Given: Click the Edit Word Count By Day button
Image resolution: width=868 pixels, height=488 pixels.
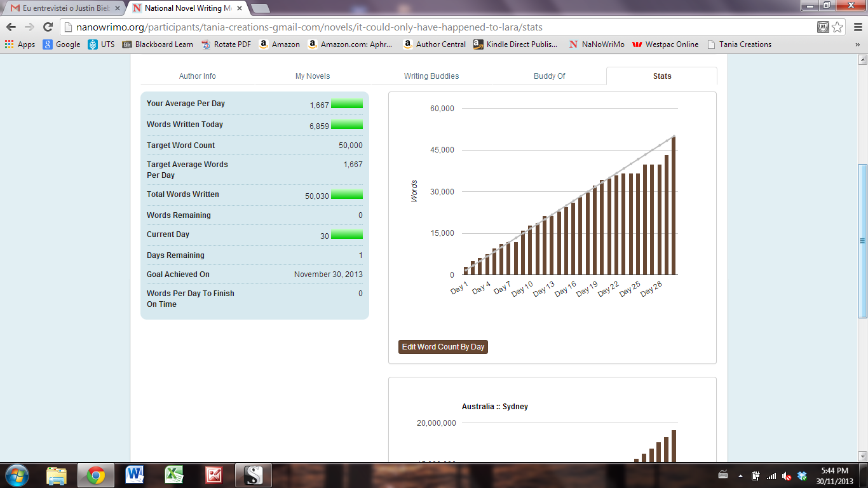Looking at the screenshot, I should (443, 347).
